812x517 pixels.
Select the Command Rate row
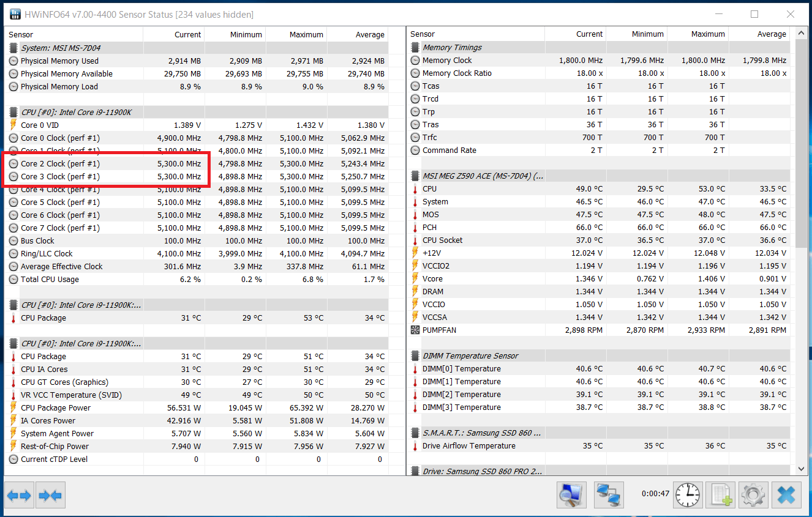(598, 150)
